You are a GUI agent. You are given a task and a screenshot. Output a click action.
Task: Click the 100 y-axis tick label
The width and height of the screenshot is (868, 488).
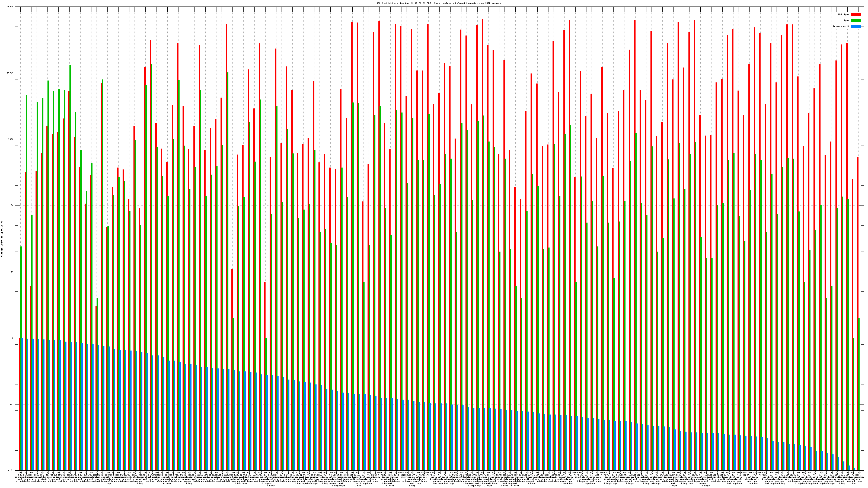point(12,206)
